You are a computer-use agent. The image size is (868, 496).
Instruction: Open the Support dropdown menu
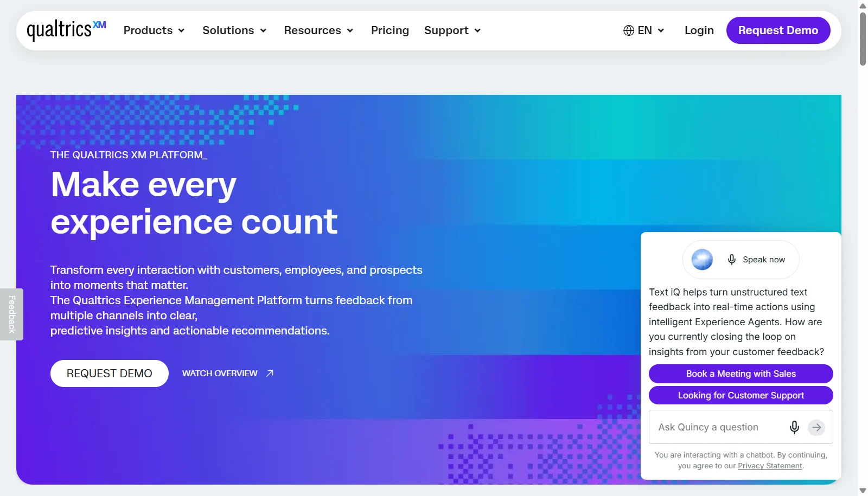[x=452, y=30]
